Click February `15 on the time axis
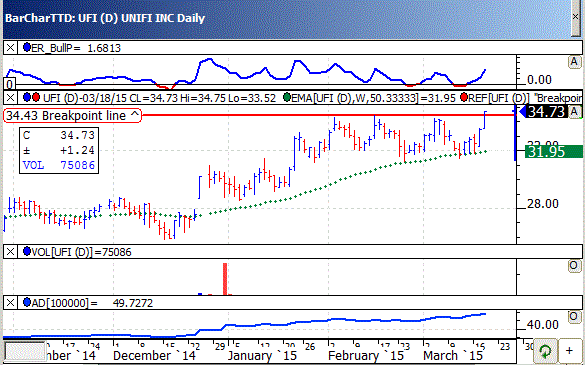Screen dimensions: 585x365 pyautogui.click(x=366, y=356)
